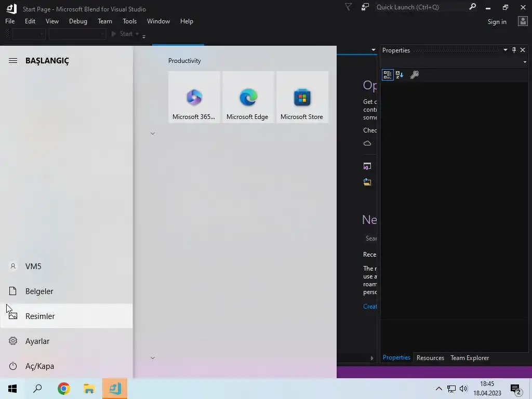Collapse the Start menu hamburger button
This screenshot has width=532, height=399.
click(x=13, y=60)
